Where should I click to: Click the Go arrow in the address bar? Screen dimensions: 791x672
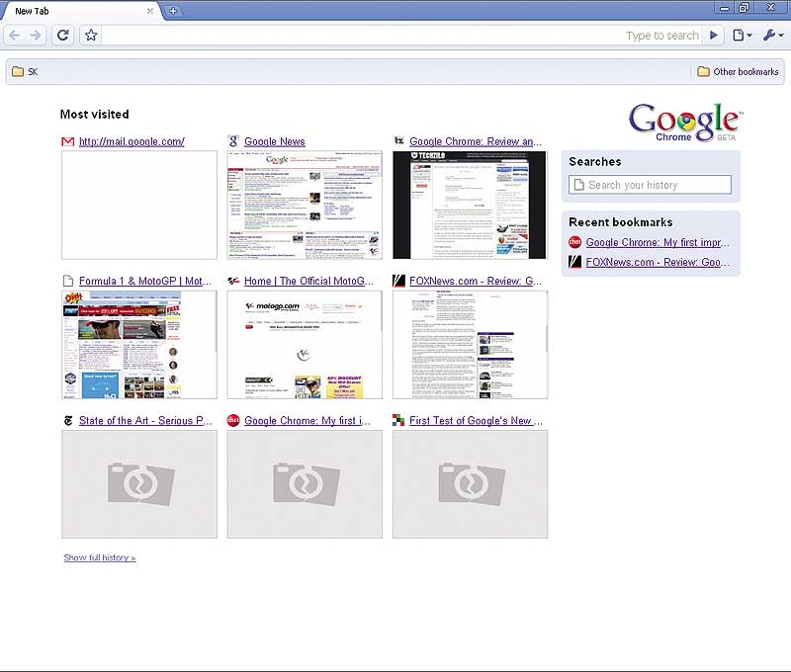click(713, 36)
